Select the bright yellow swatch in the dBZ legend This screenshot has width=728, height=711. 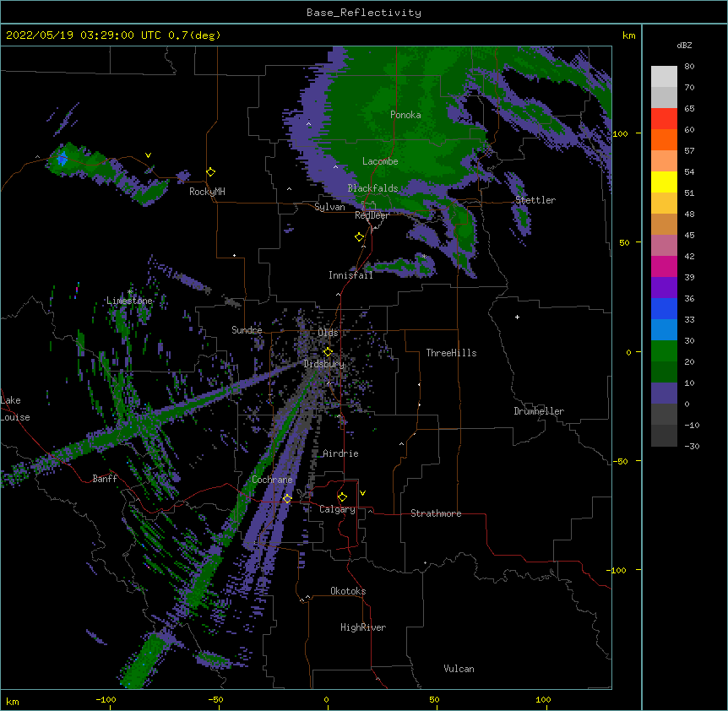[x=664, y=182]
